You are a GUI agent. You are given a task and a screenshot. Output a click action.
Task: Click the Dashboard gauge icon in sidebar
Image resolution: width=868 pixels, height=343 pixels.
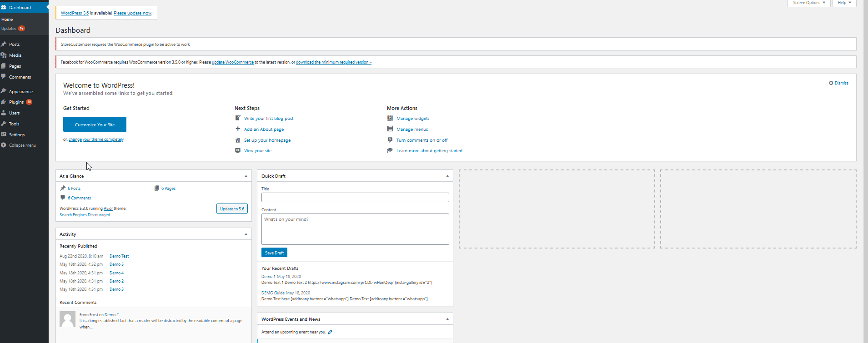pyautogui.click(x=4, y=7)
